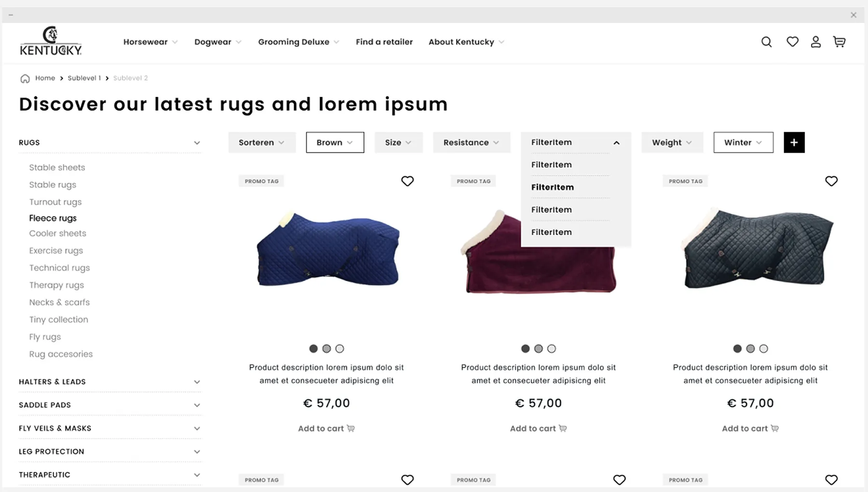
Task: Open Find a retailer link
Action: tap(384, 42)
